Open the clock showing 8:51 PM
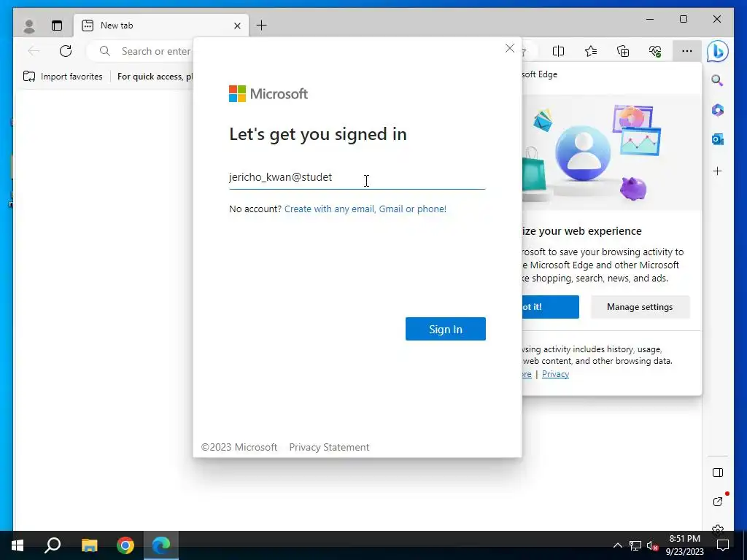Image resolution: width=747 pixels, height=560 pixels. pyautogui.click(x=684, y=545)
